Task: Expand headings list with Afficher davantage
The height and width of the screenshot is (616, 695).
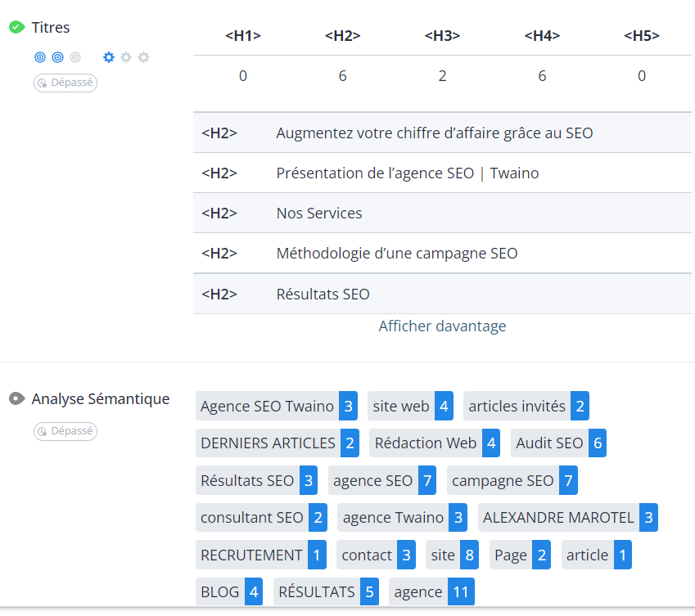Action: coord(442,326)
